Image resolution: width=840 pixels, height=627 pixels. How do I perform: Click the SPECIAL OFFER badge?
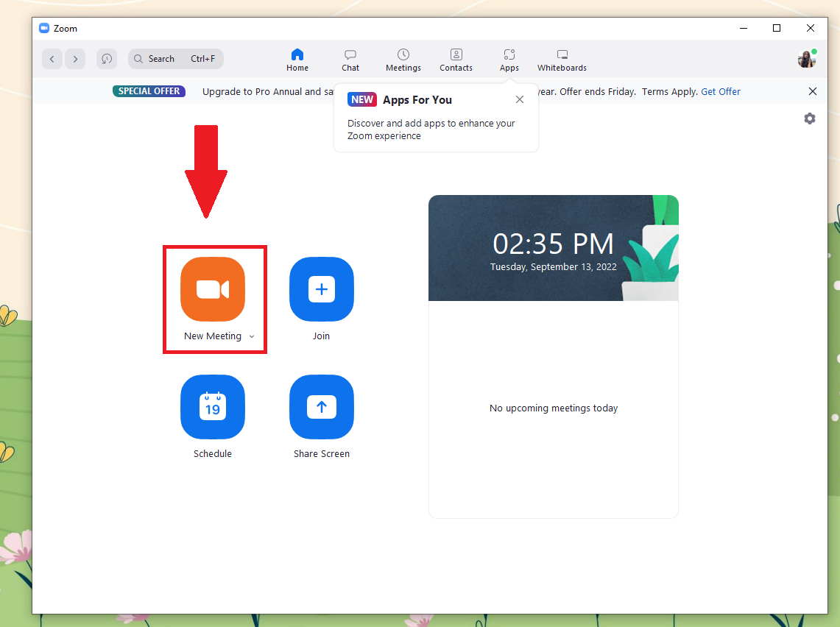[149, 91]
